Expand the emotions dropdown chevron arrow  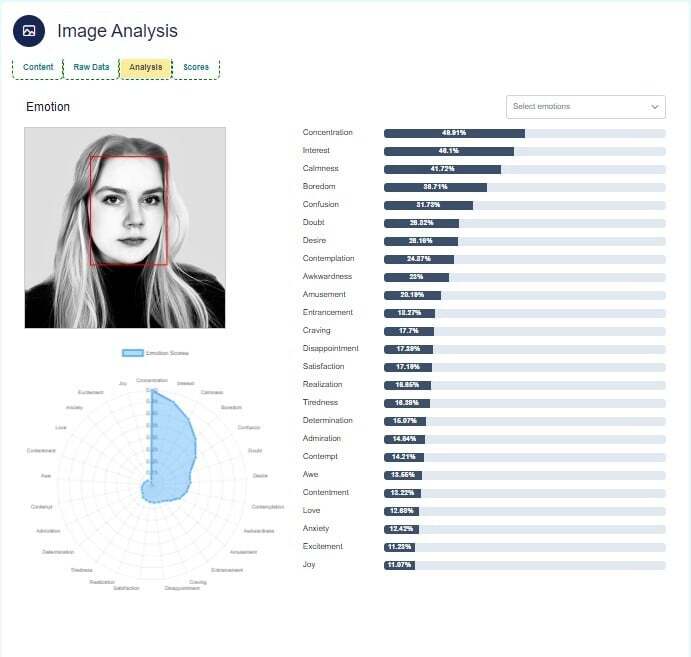pos(655,106)
